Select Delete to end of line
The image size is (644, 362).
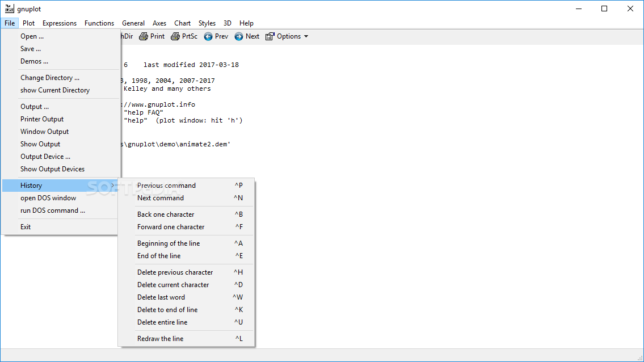pyautogui.click(x=187, y=310)
